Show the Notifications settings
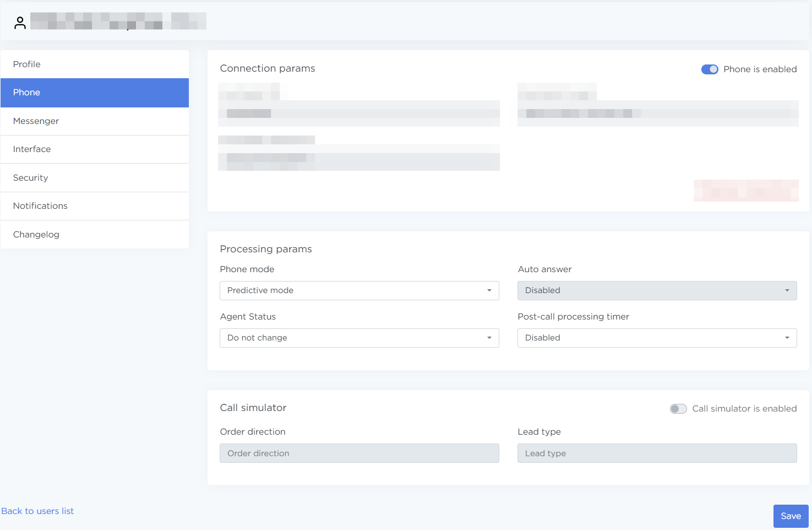 pyautogui.click(x=95, y=206)
